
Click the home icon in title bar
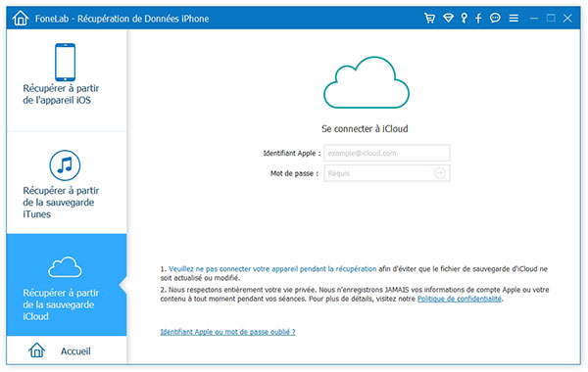point(21,18)
